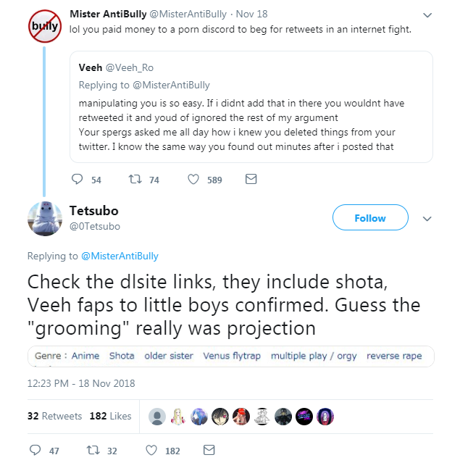
Task: View Tetsubo's profile picture
Action: 45,218
